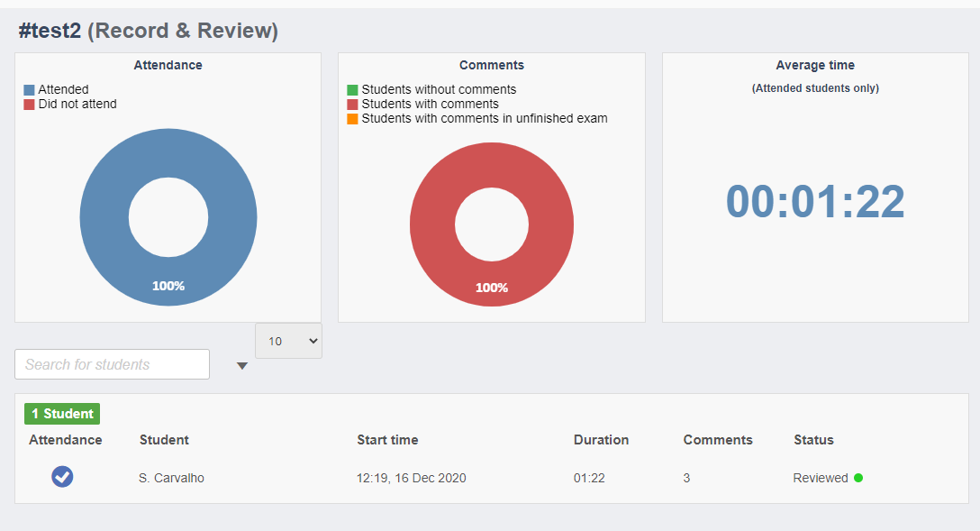The height and width of the screenshot is (531, 980).
Task: Click the orange unfinished exam comments swatch
Action: pyautogui.click(x=352, y=119)
